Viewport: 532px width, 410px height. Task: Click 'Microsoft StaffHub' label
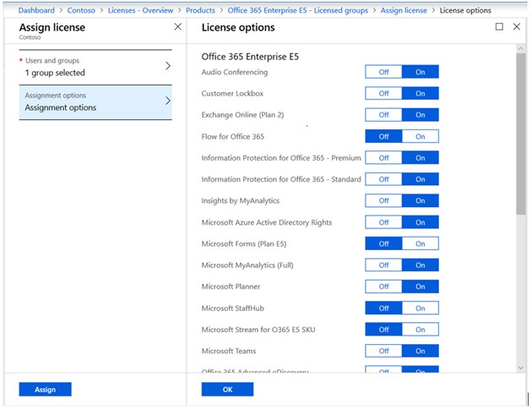pos(233,309)
